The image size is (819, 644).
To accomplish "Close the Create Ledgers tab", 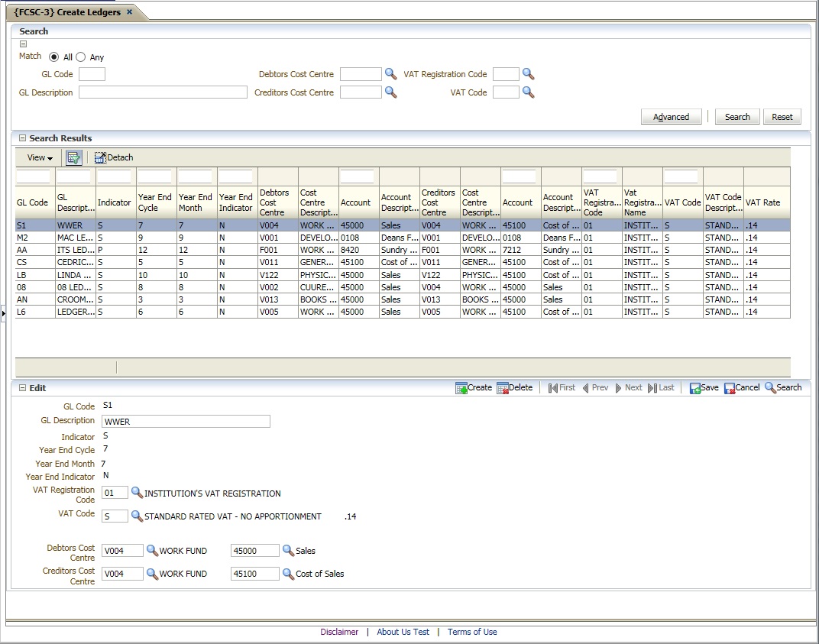I will click(129, 12).
